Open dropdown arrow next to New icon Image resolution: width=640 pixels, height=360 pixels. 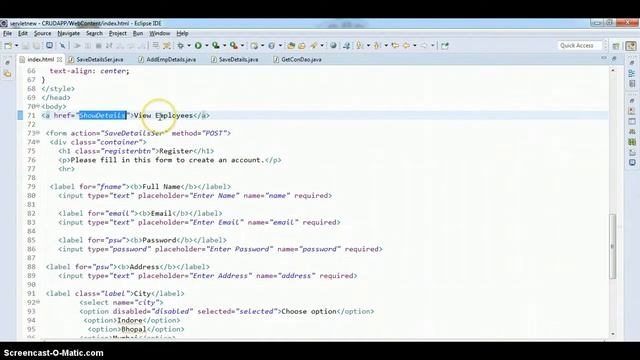pos(17,46)
